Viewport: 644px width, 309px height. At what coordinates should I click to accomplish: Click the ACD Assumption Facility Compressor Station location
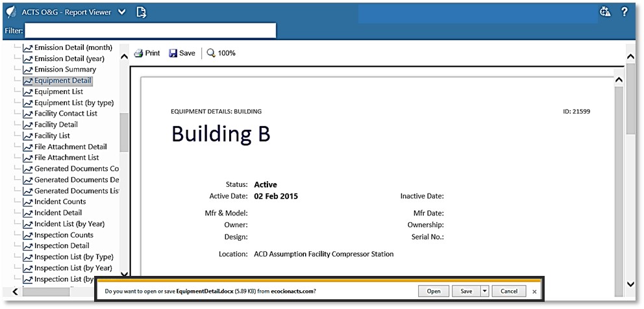[324, 254]
